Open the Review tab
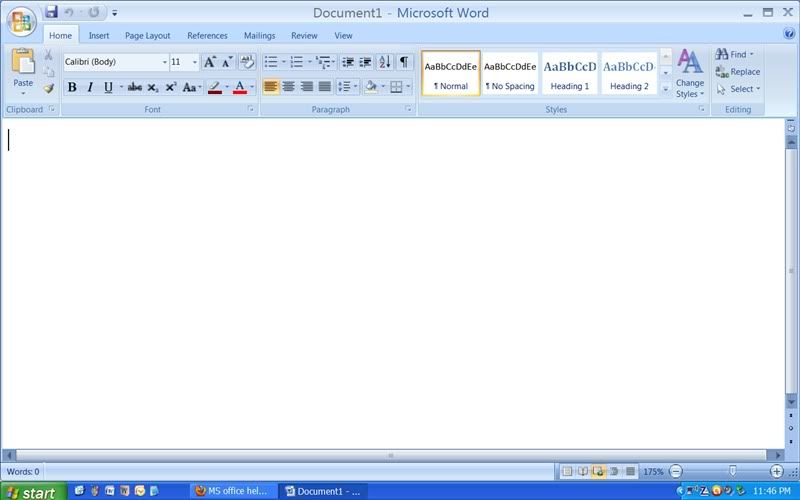The width and height of the screenshot is (800, 500). (304, 36)
